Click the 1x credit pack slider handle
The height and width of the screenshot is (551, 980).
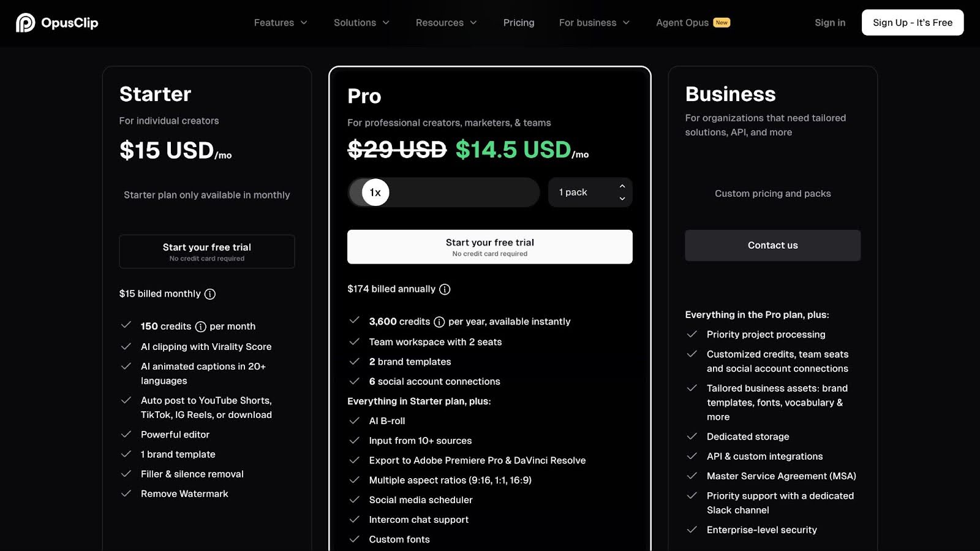(375, 192)
